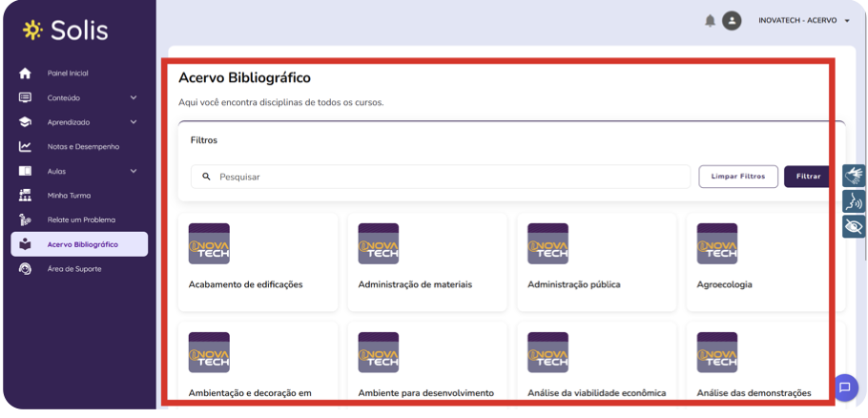This screenshot has width=868, height=418.
Task: Open Minha Turma menu item
Action: [x=69, y=196]
